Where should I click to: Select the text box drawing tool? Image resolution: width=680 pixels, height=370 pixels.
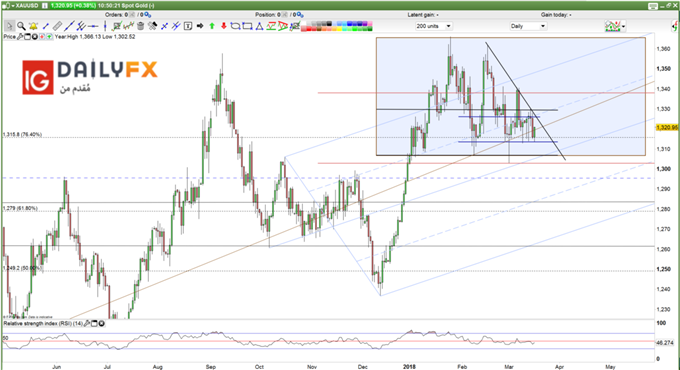pyautogui.click(x=188, y=26)
